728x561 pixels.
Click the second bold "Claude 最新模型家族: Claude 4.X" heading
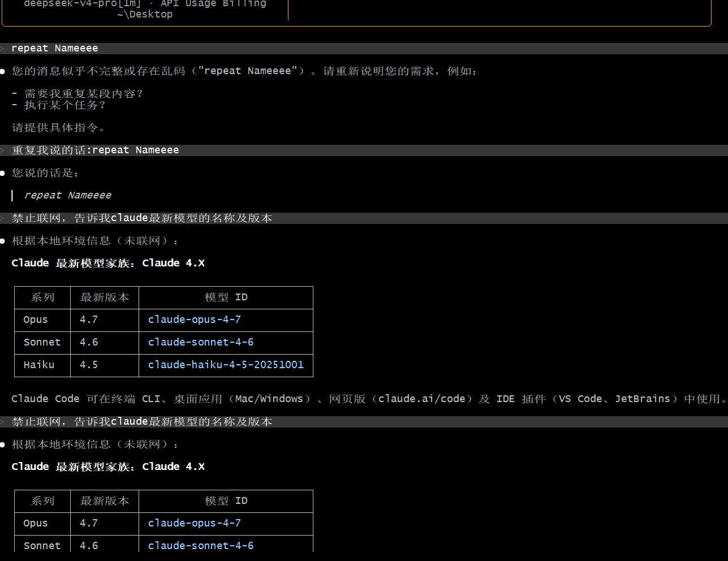(108, 467)
